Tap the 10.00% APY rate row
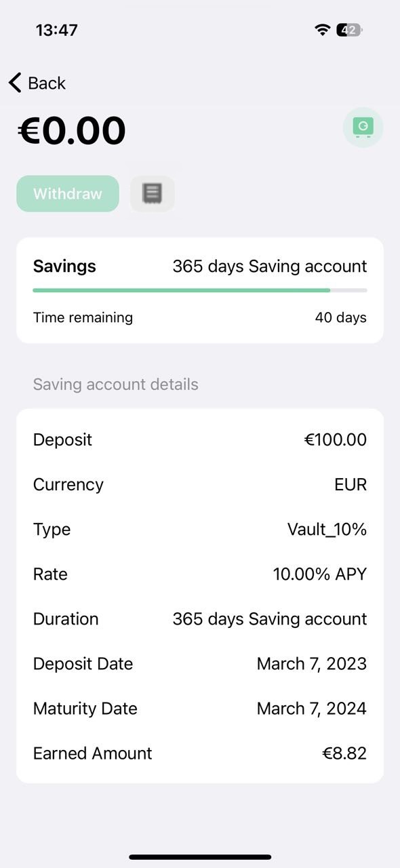Image resolution: width=400 pixels, height=868 pixels. [200, 574]
